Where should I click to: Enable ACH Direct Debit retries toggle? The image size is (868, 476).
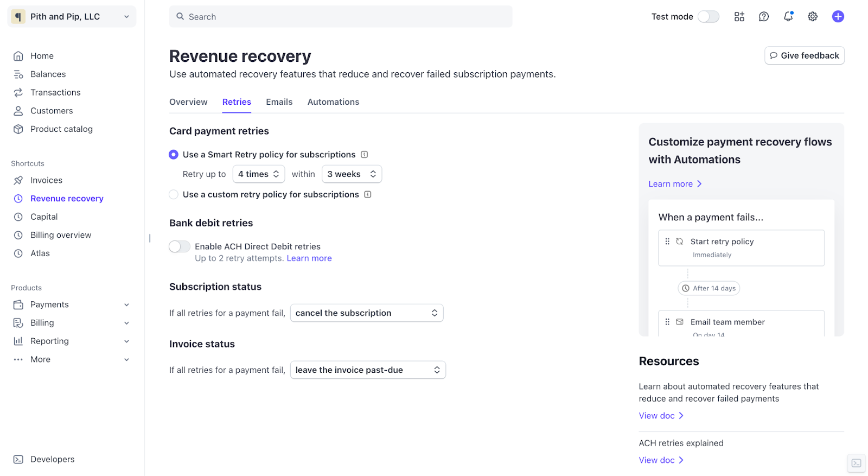[180, 246]
